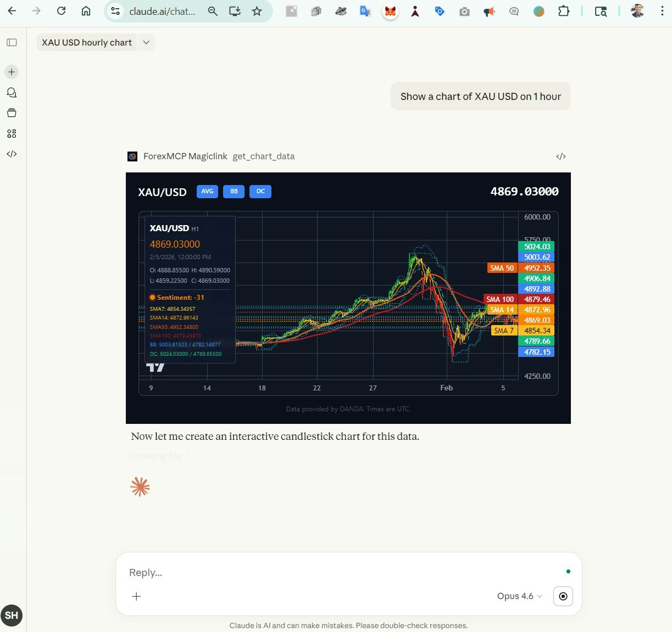Toggle the DC Donchian Channel indicator

tap(260, 191)
